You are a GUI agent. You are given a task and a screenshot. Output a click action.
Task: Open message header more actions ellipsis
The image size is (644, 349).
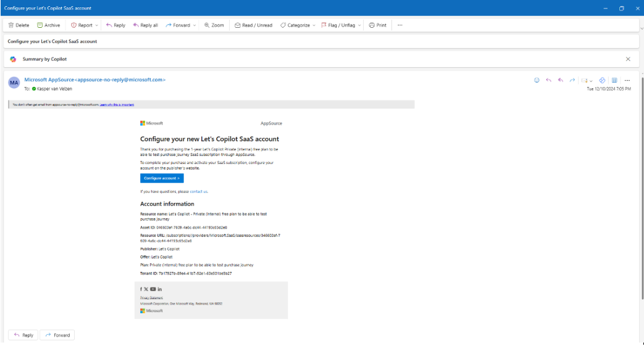pyautogui.click(x=627, y=80)
